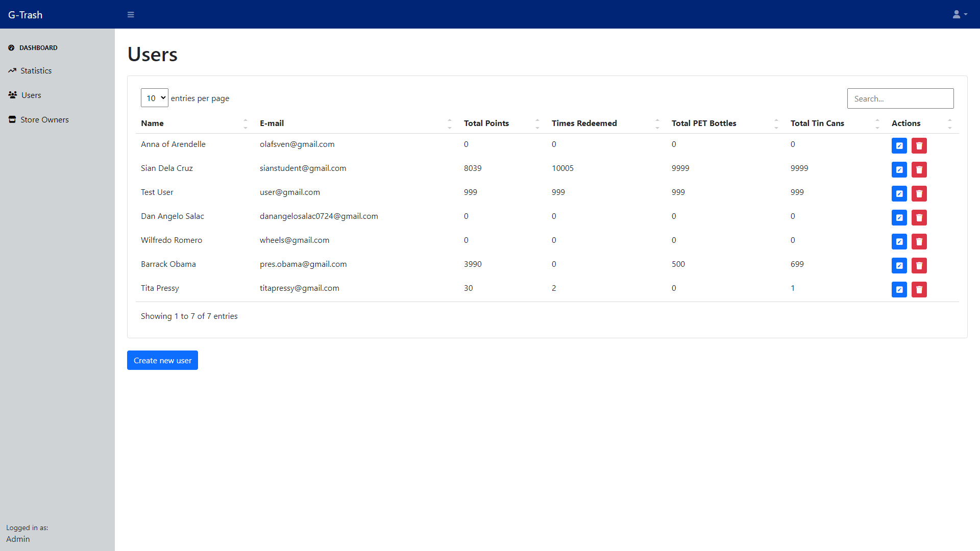The width and height of the screenshot is (980, 551).
Task: Open the entries per page dropdown
Action: point(154,98)
